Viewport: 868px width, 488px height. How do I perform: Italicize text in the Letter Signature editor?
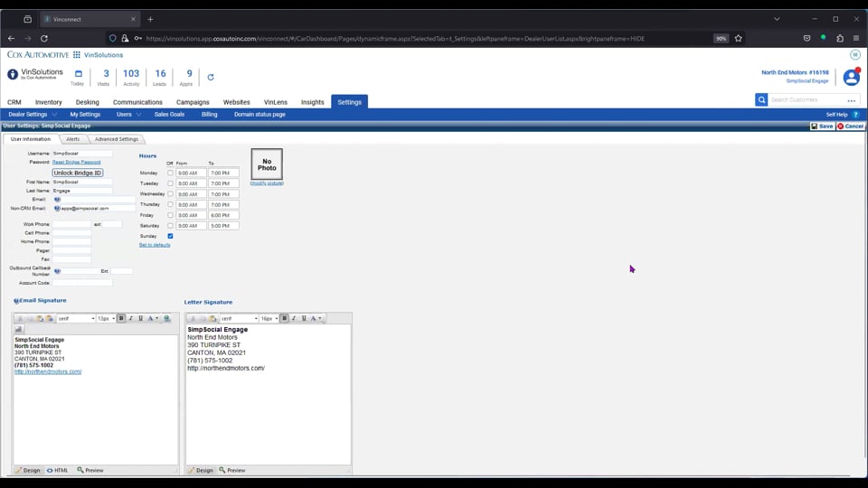point(294,318)
